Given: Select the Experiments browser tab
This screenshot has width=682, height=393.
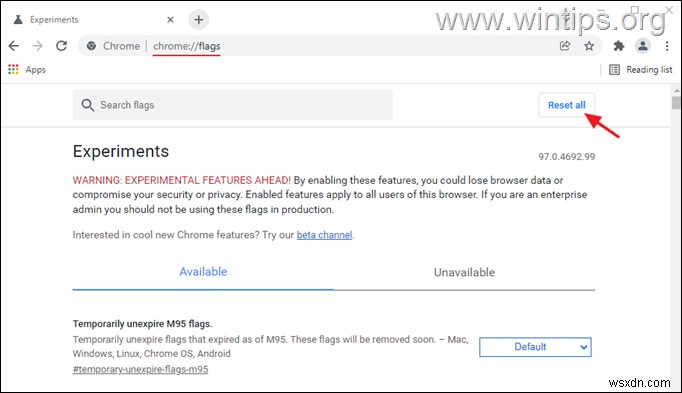Looking at the screenshot, I should (94, 20).
